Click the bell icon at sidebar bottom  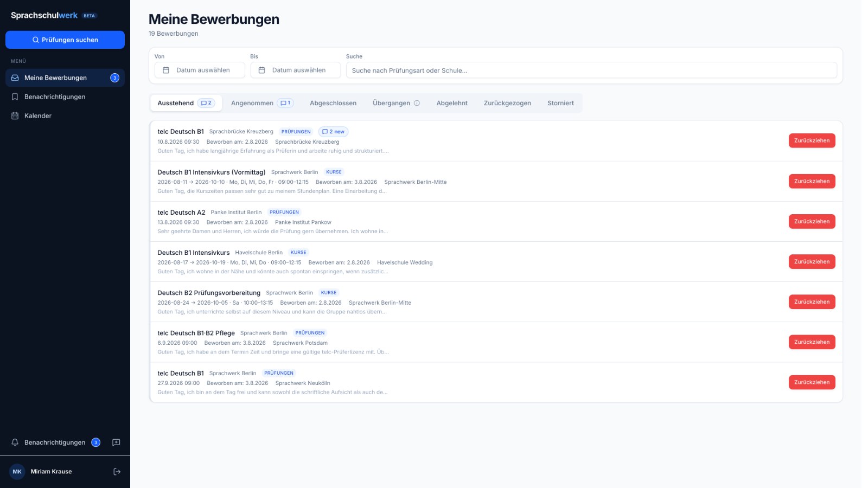15,442
